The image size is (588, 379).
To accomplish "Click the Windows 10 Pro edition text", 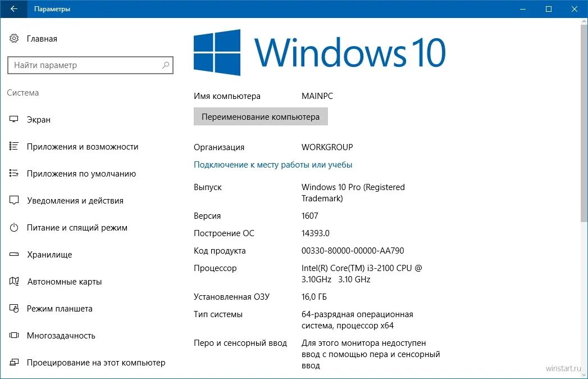I will [x=353, y=193].
